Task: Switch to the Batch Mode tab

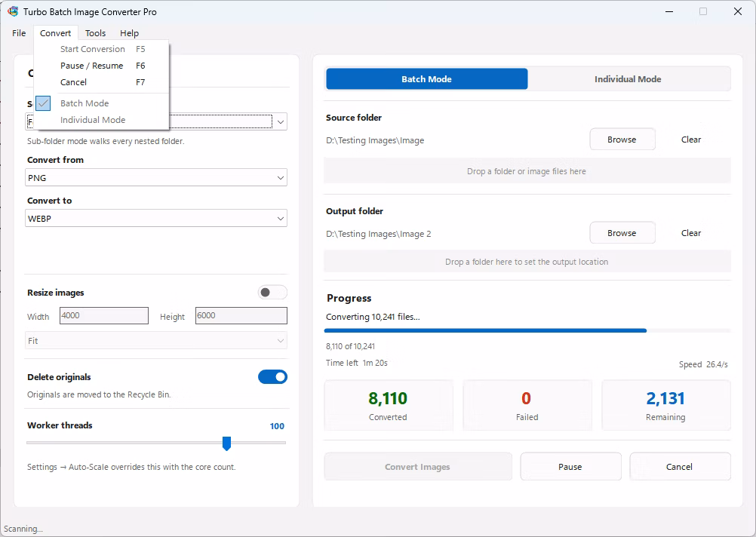Action: (427, 79)
